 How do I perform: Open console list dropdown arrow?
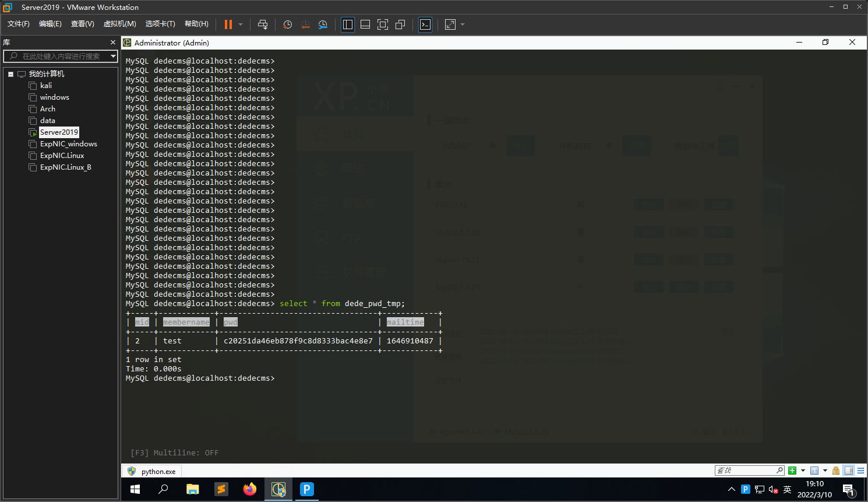[x=825, y=471]
